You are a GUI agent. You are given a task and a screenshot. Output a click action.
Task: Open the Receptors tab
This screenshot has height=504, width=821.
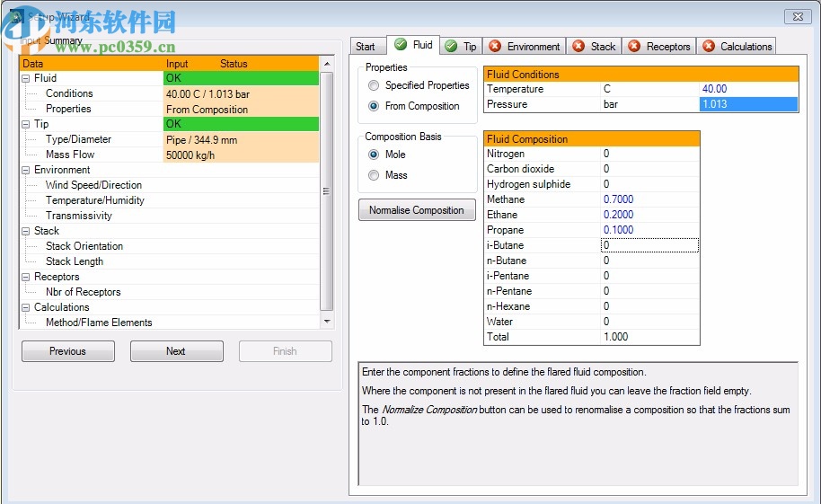click(x=659, y=47)
